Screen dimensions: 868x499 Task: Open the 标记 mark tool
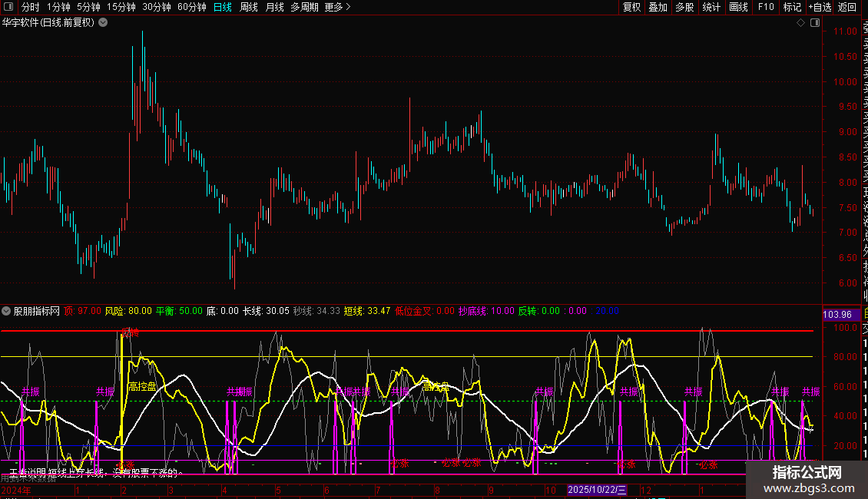791,7
